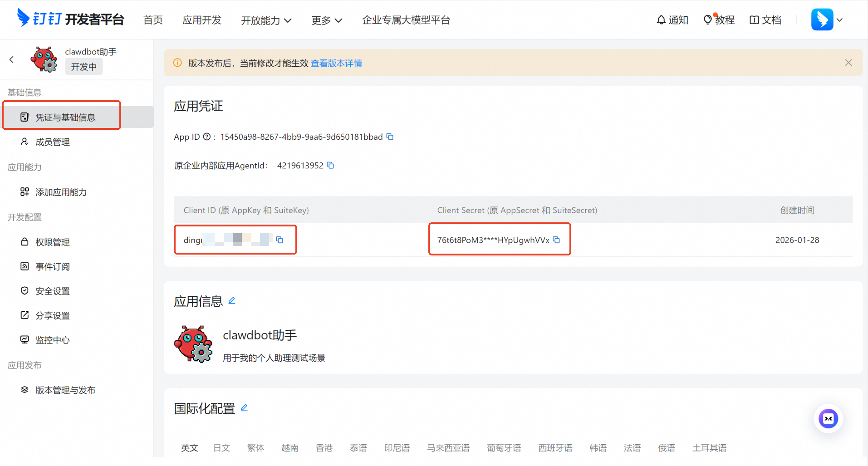Click the 事件订阅 feed icon

[x=25, y=266]
